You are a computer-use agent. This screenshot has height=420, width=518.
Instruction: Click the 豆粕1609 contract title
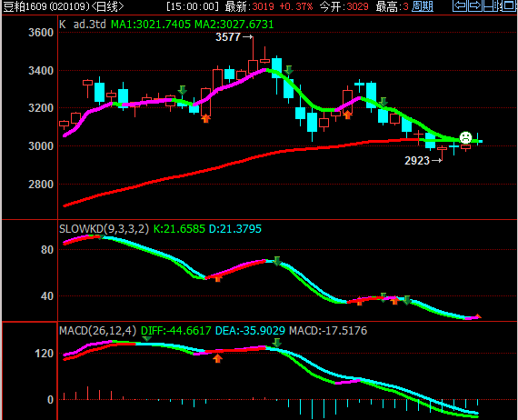(25, 6)
